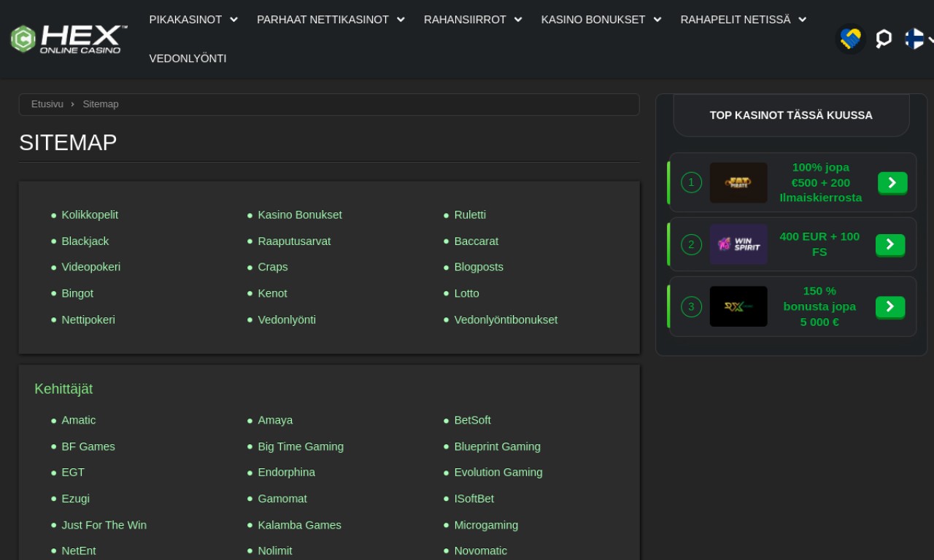This screenshot has width=934, height=560.
Task: Open the Kasino Bonukset header menu item
Action: tap(593, 20)
